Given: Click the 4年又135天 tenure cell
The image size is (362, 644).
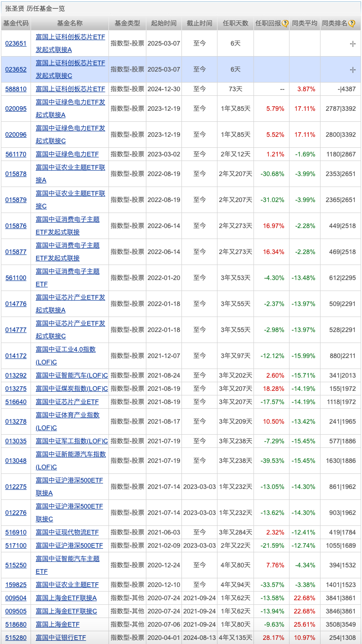Looking at the screenshot, I should pyautogui.click(x=236, y=638).
